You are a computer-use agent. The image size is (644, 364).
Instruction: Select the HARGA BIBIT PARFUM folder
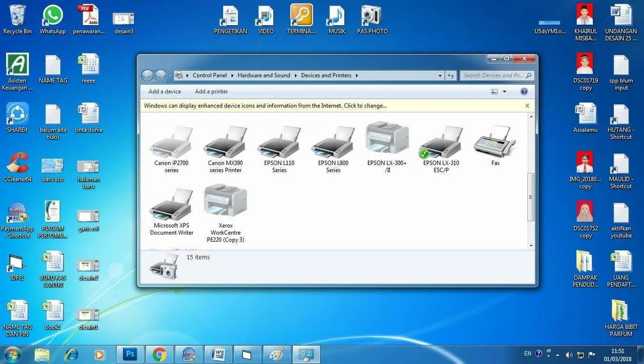pos(621,318)
